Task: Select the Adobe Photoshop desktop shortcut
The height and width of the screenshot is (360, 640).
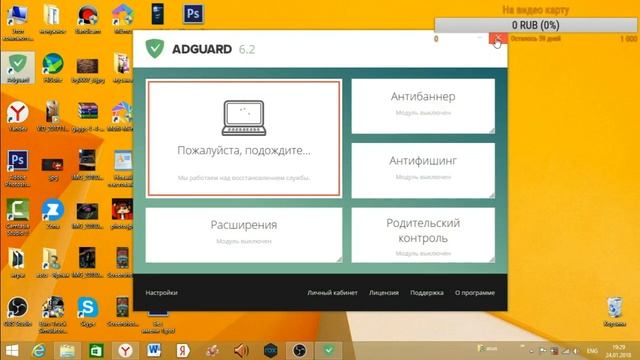Action: pyautogui.click(x=18, y=168)
